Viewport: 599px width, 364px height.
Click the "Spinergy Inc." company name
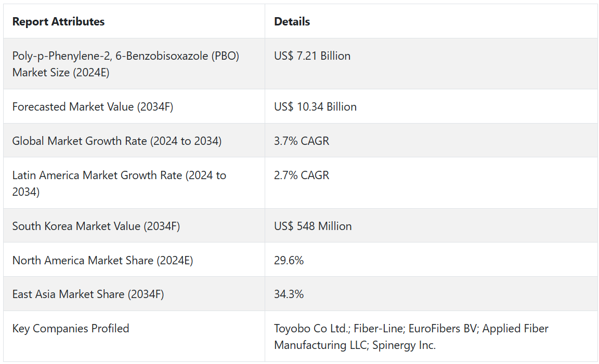click(404, 345)
